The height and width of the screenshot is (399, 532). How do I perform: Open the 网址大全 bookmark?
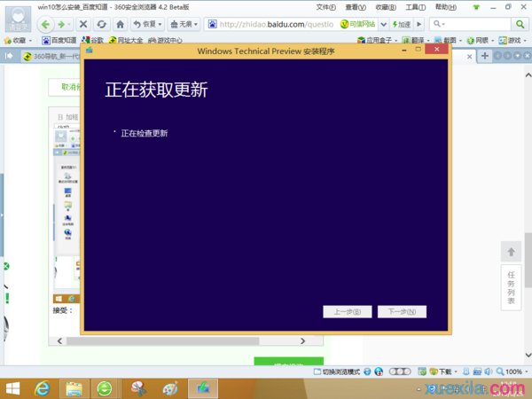[x=126, y=41]
